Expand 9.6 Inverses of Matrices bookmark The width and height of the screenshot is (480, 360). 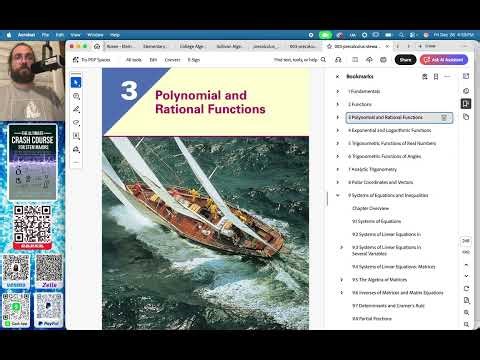click(x=342, y=293)
